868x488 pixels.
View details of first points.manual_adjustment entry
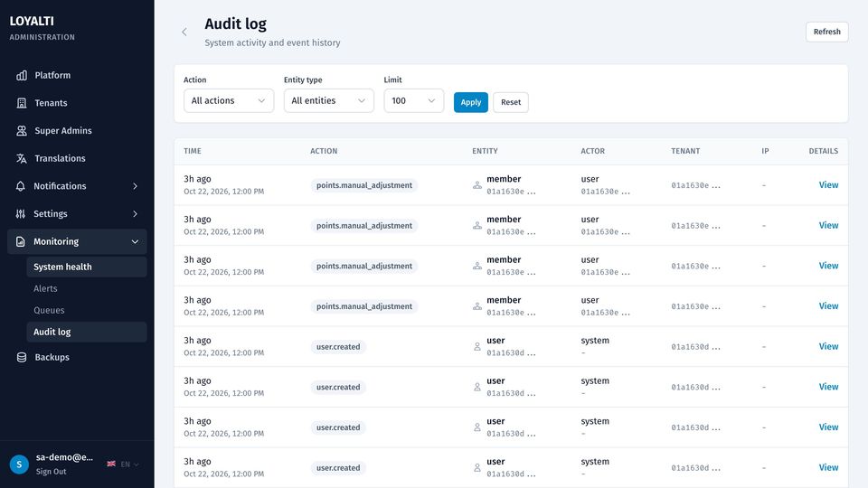tap(828, 184)
